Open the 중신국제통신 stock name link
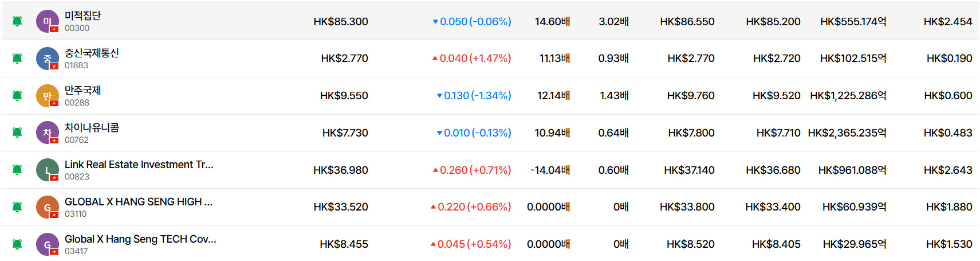Viewport: 980px width, 261px height. click(x=92, y=53)
